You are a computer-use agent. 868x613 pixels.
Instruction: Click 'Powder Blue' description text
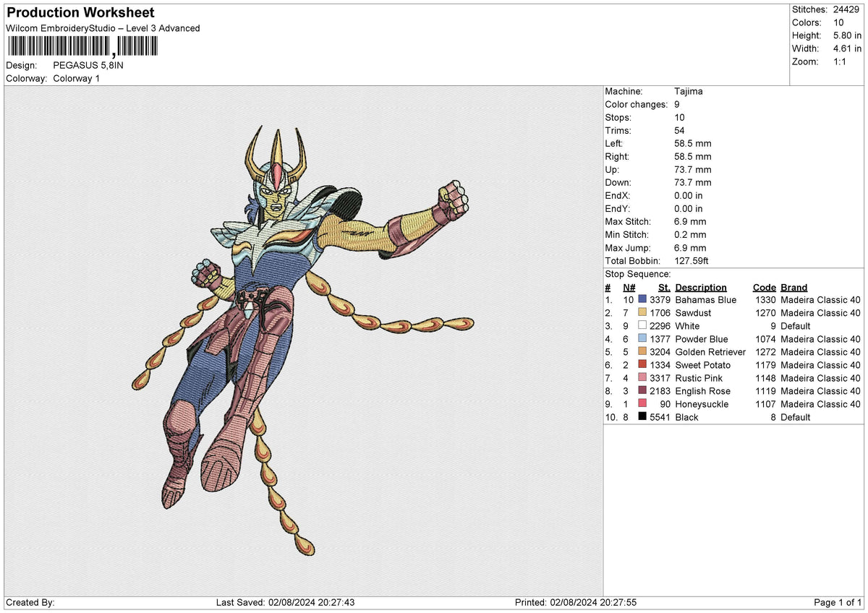click(x=702, y=339)
